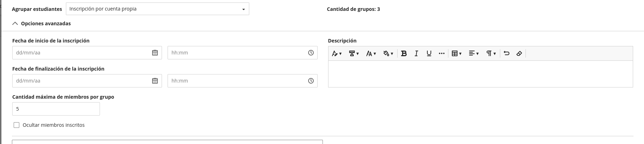
Task: Check Ocultar miembros inscritos option
Action: (16, 125)
